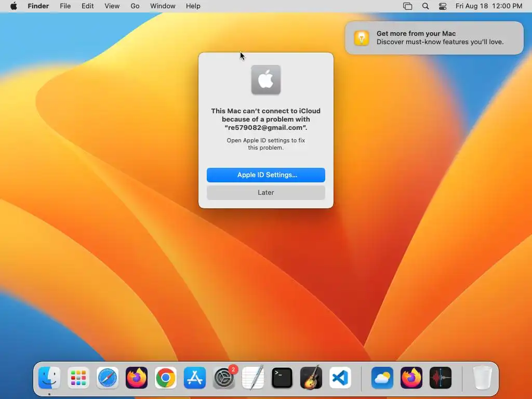Open Control Center in menu bar

[x=443, y=6]
